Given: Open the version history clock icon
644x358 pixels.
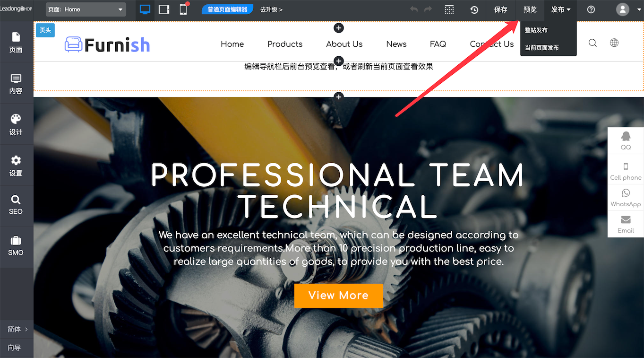Looking at the screenshot, I should pyautogui.click(x=474, y=10).
